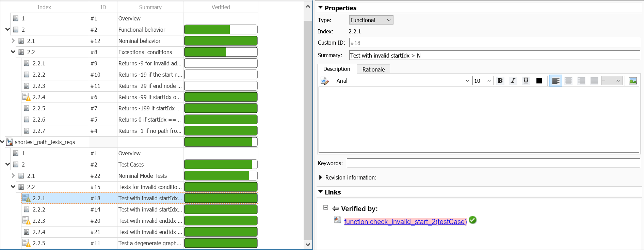
Task: Collapse the Verified by links group
Action: 326,207
